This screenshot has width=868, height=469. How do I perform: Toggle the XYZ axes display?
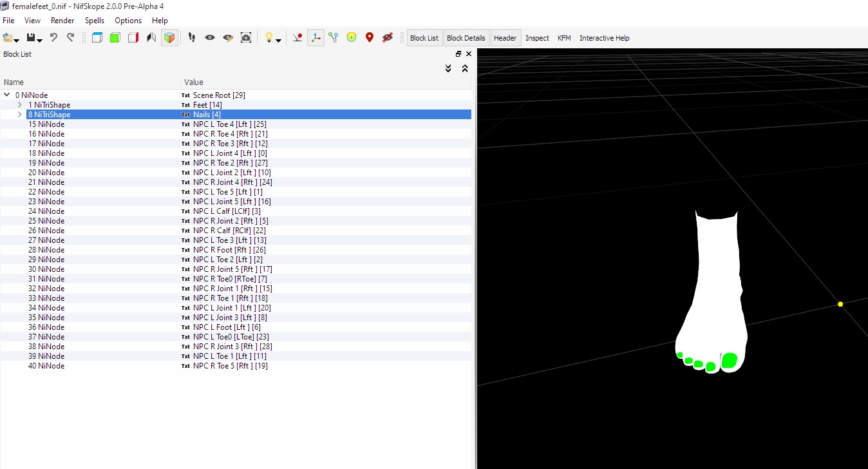pos(316,38)
